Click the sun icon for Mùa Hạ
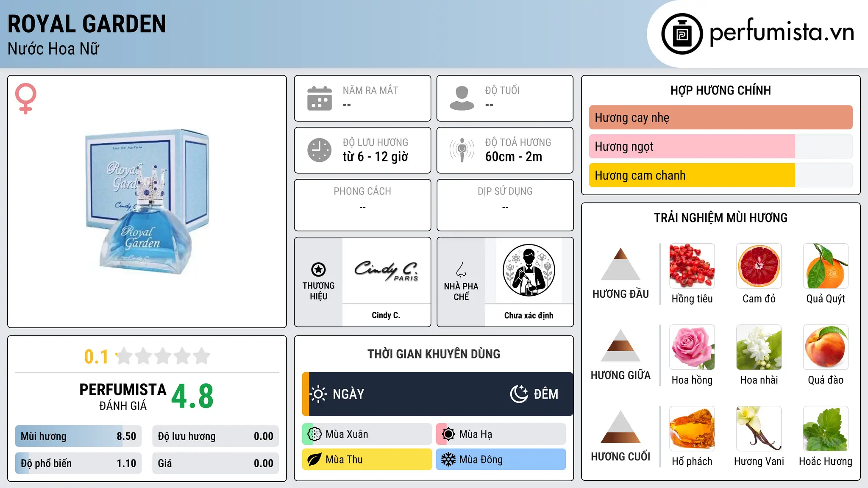This screenshot has height=488, width=868. 448,434
